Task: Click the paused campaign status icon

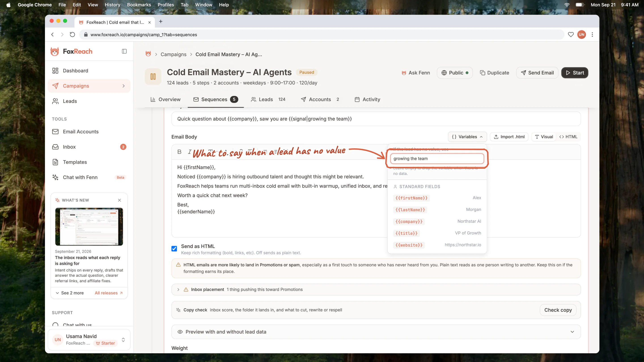Action: [x=153, y=76]
